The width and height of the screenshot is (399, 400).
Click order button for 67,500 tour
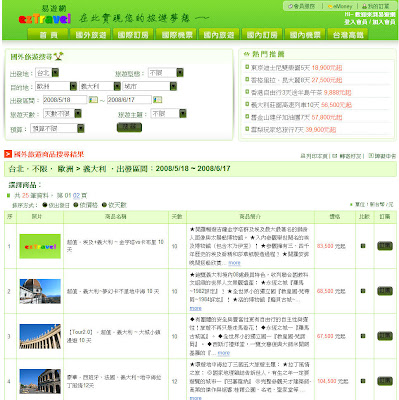pyautogui.click(x=385, y=336)
